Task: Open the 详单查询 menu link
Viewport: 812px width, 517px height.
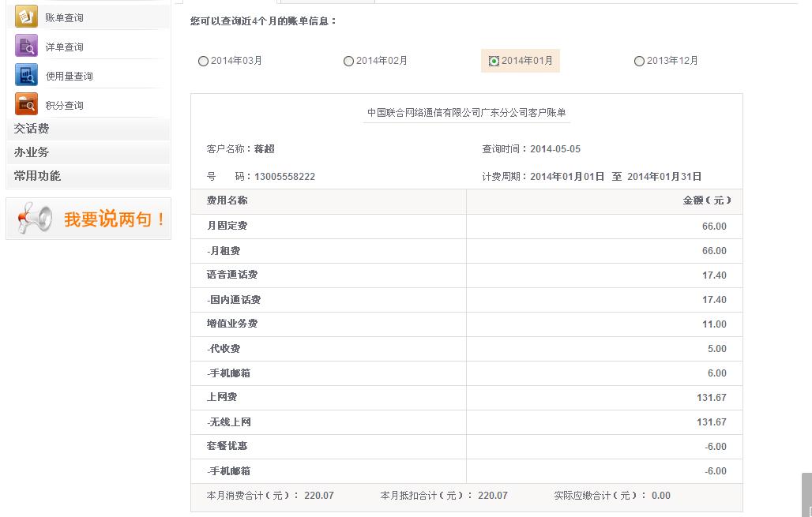Action: point(64,47)
